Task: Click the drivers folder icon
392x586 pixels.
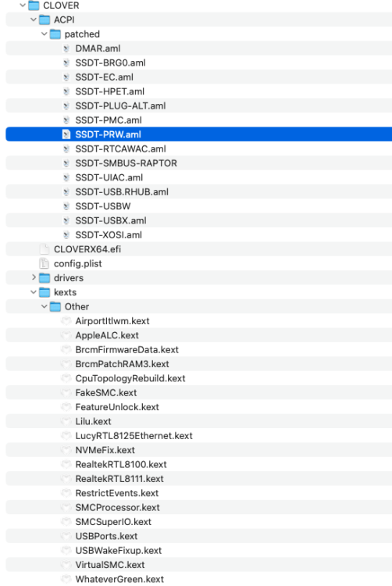Action: (45, 277)
